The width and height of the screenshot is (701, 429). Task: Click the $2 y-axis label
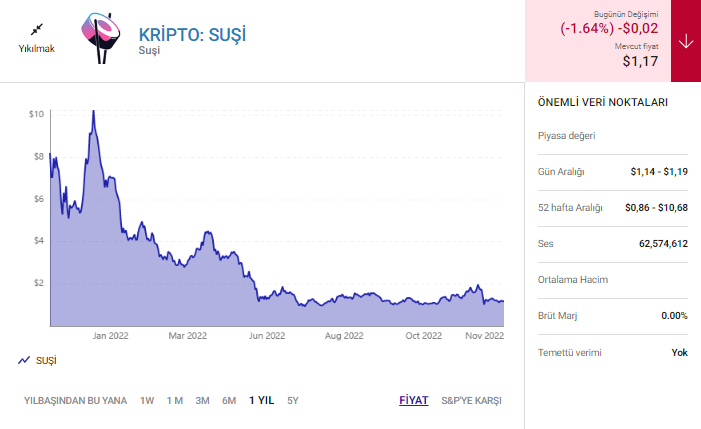[39, 283]
